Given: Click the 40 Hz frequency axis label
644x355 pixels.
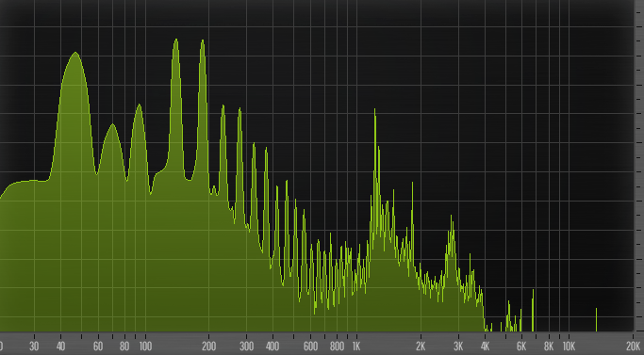Looking at the screenshot, I should pyautogui.click(x=60, y=347).
